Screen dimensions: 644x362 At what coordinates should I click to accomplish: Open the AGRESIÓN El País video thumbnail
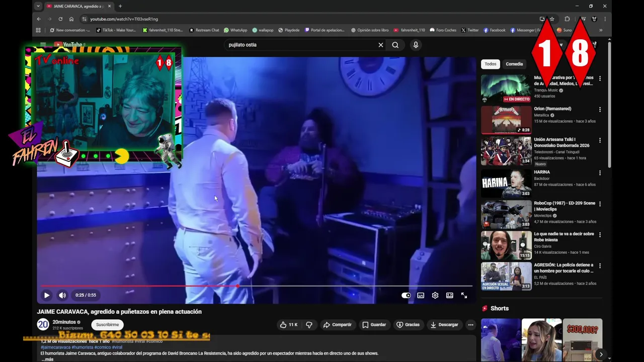506,276
